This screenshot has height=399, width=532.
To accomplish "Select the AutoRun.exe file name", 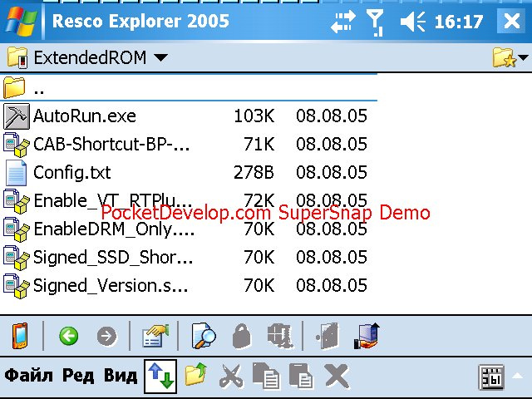I will [x=85, y=116].
